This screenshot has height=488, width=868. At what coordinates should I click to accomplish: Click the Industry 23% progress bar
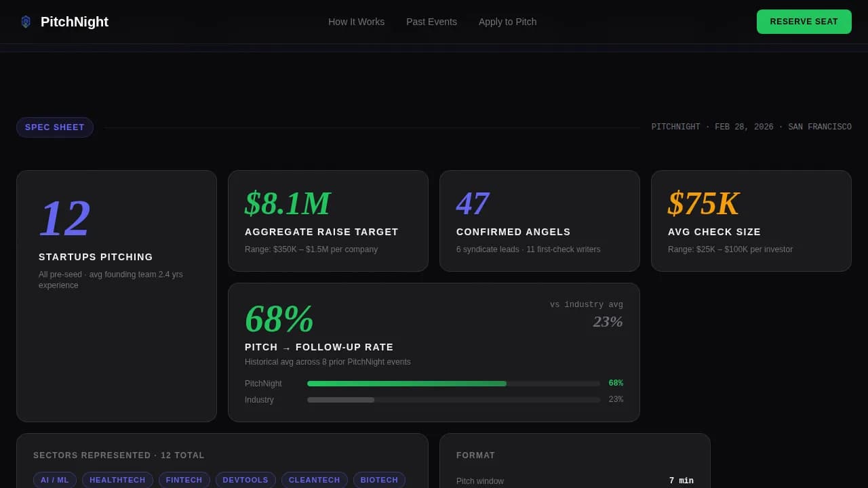(x=454, y=400)
